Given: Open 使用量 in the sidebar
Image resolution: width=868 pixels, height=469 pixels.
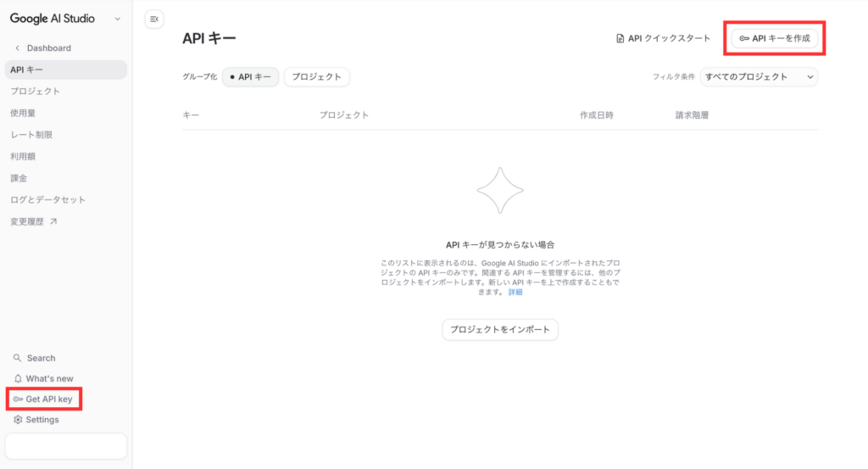Looking at the screenshot, I should coord(23,113).
